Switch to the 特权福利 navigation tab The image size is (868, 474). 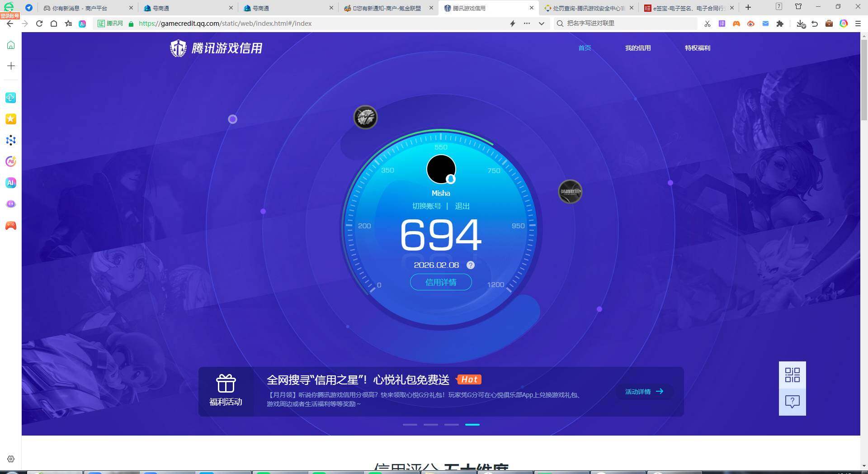click(x=698, y=48)
